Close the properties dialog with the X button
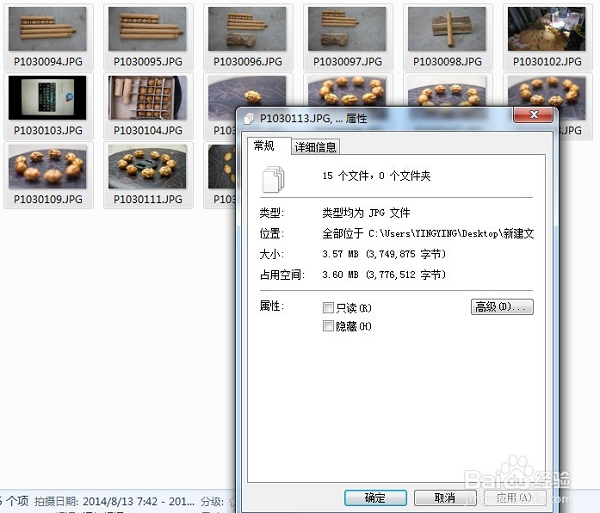600x513 pixels. (533, 117)
